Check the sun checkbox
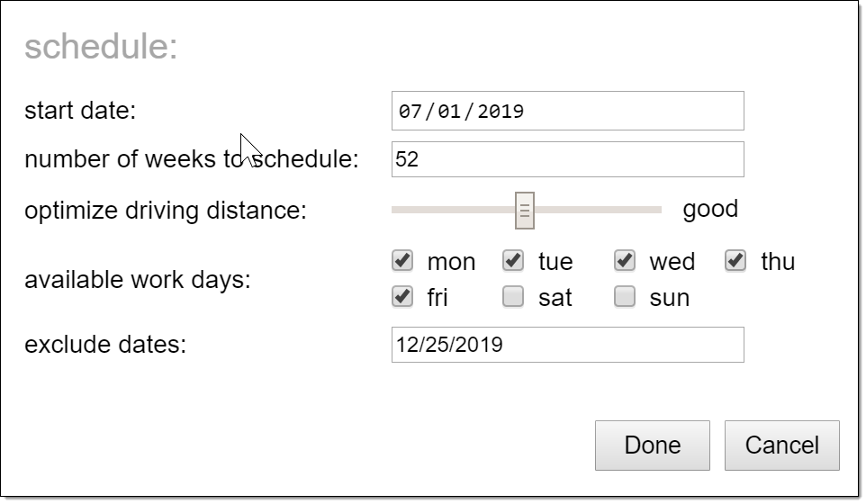 pyautogui.click(x=625, y=296)
